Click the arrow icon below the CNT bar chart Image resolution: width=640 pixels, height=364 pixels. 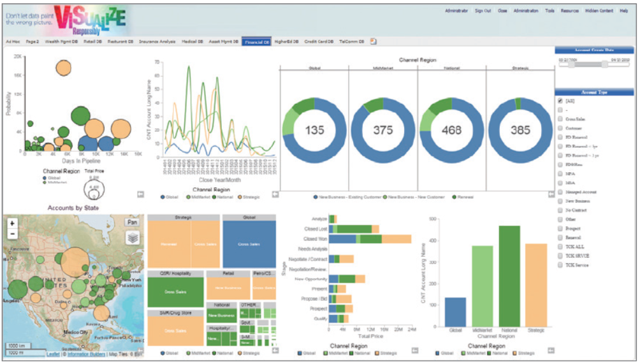coord(551,350)
